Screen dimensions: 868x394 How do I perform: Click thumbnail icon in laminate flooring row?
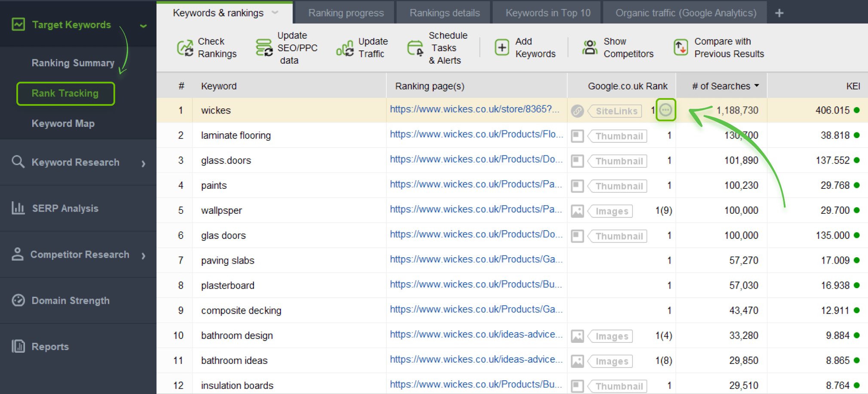[578, 136]
